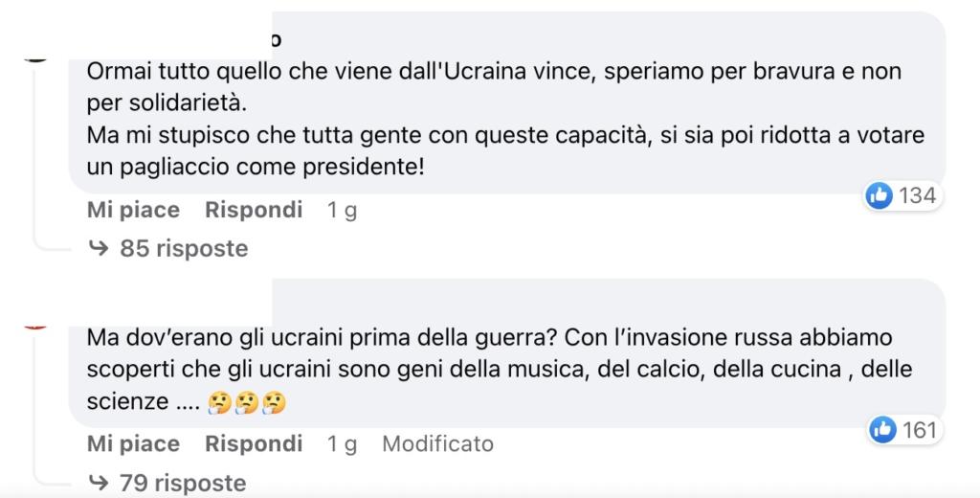Viewport: 980px width, 498px height.
Task: Click the first thinking-face emoji after scienze
Action: tap(219, 403)
